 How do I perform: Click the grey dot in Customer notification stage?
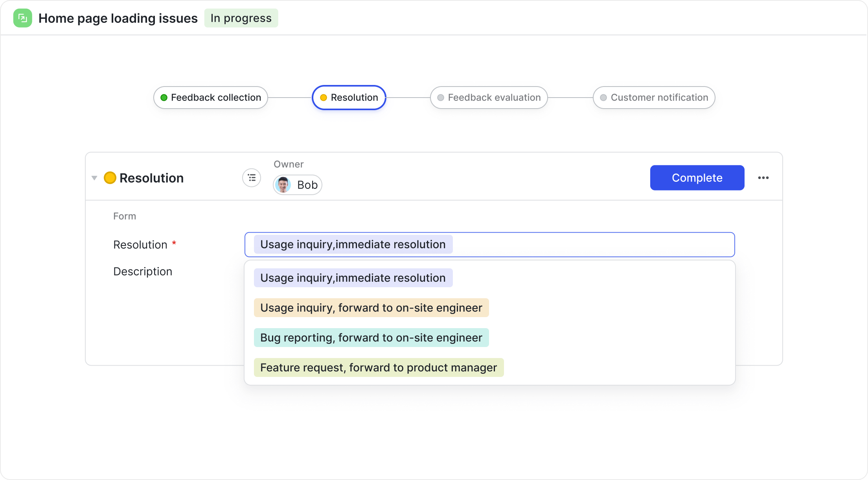click(603, 98)
